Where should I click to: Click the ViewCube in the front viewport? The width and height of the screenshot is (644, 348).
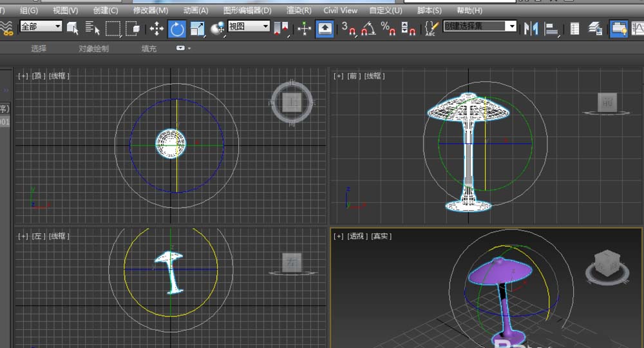tap(607, 103)
